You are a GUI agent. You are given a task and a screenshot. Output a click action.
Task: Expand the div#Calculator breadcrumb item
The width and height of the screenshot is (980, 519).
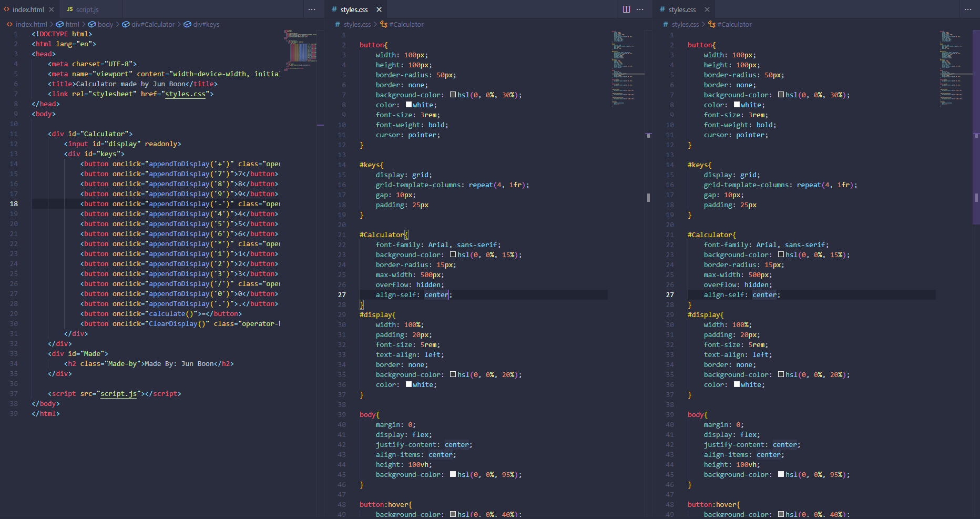(152, 24)
